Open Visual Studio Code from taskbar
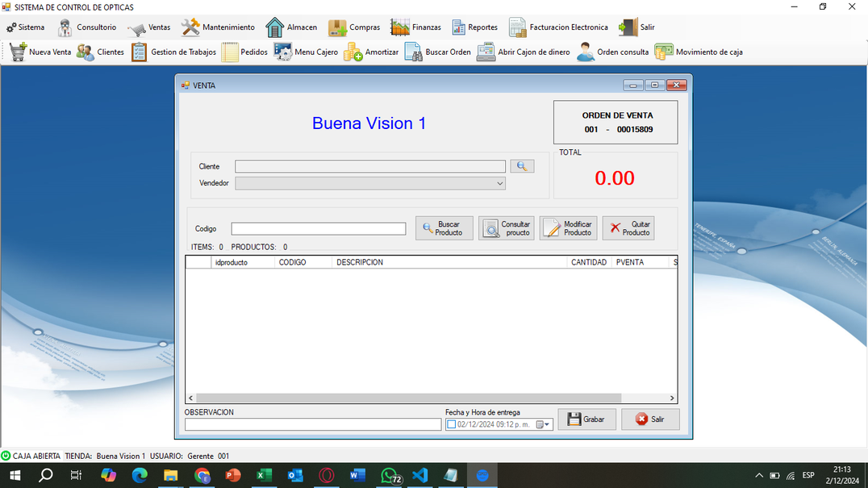 pos(420,475)
